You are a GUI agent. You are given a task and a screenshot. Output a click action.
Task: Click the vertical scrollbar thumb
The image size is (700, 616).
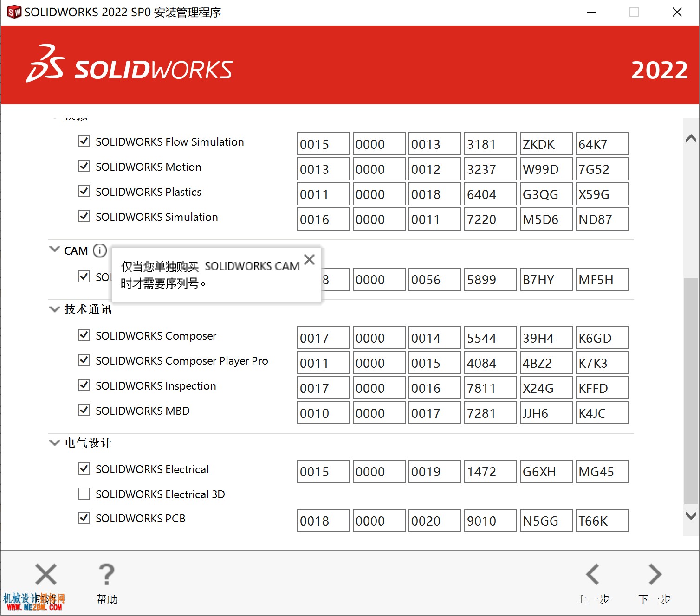691,391
